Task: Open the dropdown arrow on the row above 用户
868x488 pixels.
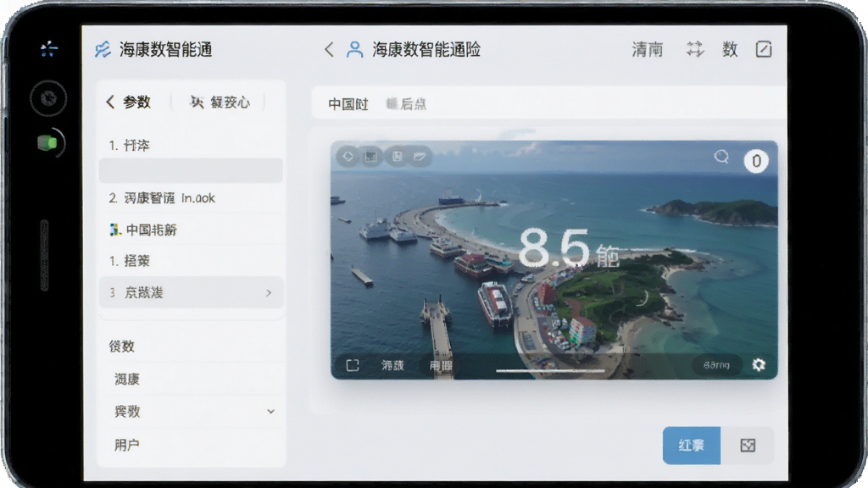Action: click(x=270, y=412)
